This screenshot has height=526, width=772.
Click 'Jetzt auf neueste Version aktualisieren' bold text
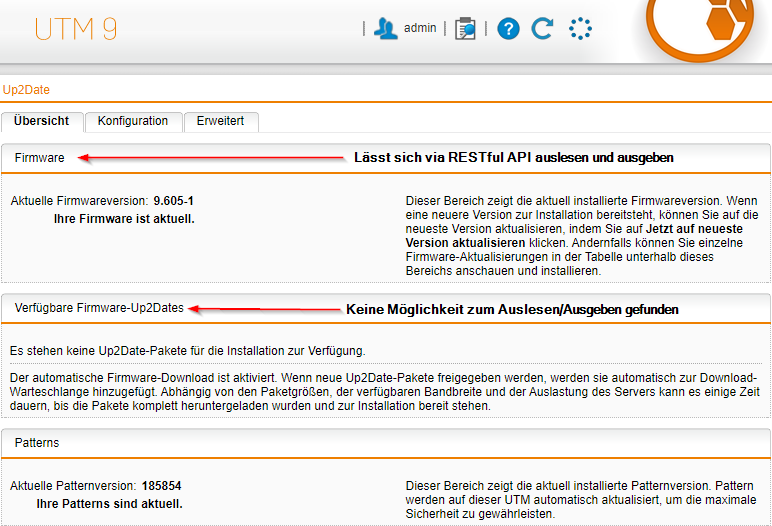pyautogui.click(x=574, y=236)
